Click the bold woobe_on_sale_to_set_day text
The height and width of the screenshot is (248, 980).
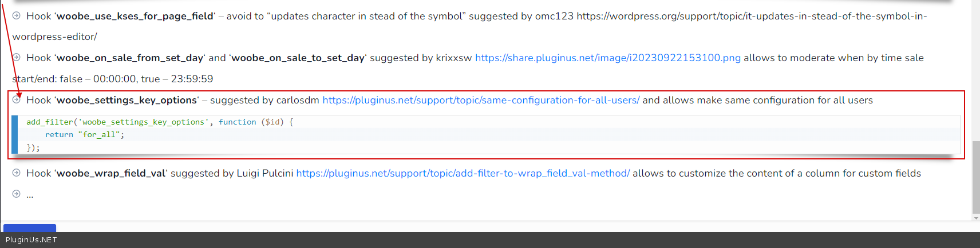point(298,58)
